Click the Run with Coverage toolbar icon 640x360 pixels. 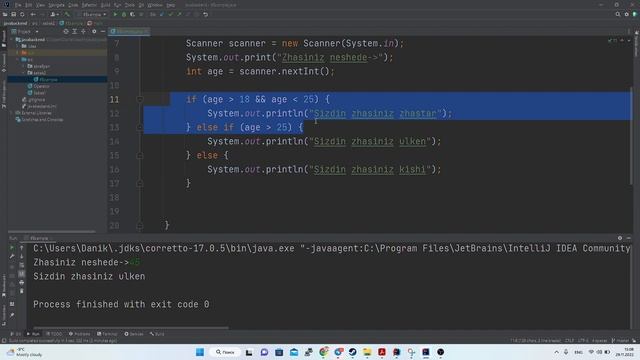pyautogui.click(x=132, y=14)
